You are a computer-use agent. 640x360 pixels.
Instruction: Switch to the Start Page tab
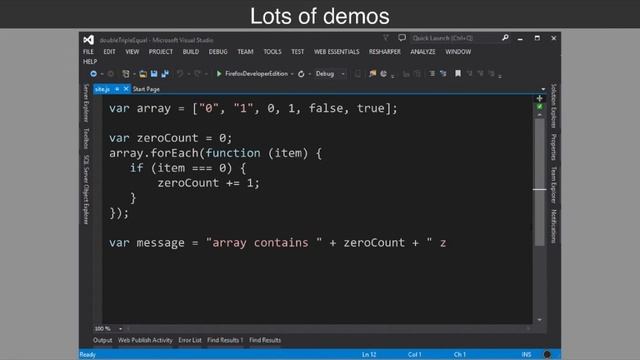146,89
